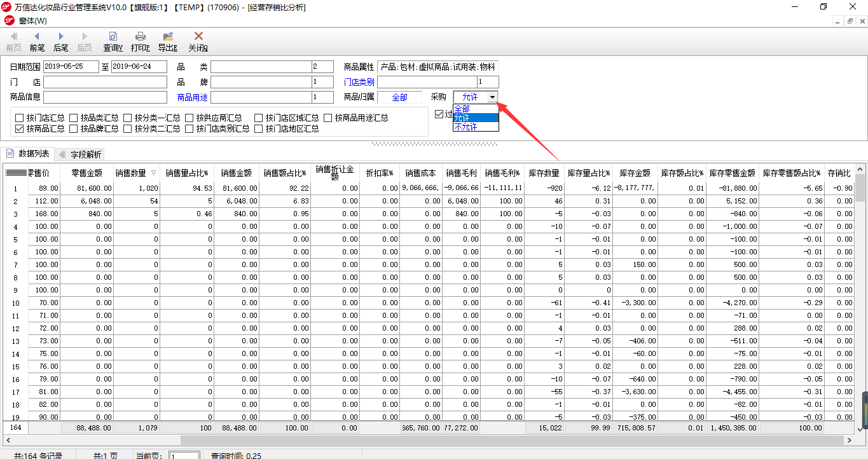Click the 商品信息 input field
The image size is (868, 459).
tap(105, 97)
